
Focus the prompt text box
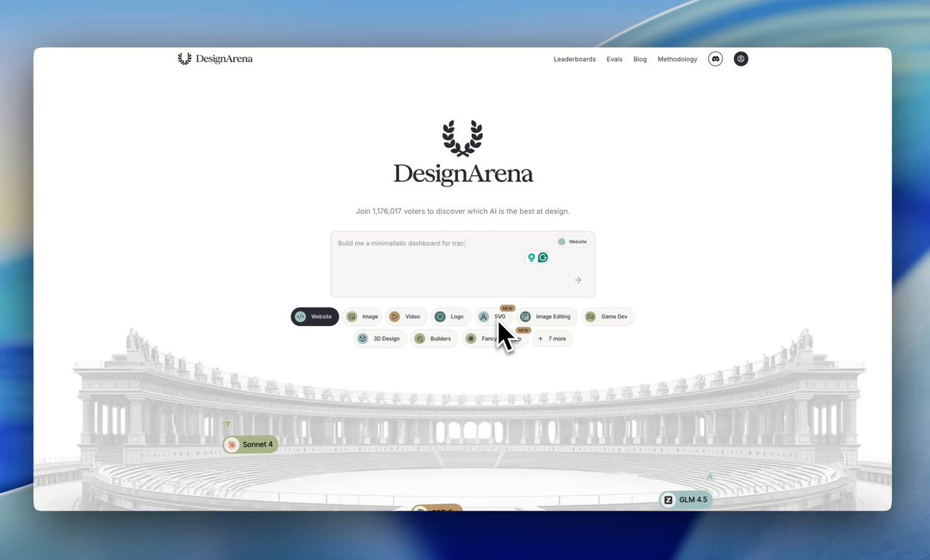pos(463,264)
